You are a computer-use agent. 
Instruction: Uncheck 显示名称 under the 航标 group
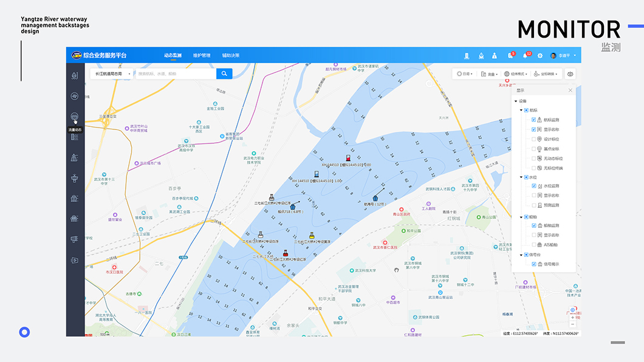[x=534, y=129]
